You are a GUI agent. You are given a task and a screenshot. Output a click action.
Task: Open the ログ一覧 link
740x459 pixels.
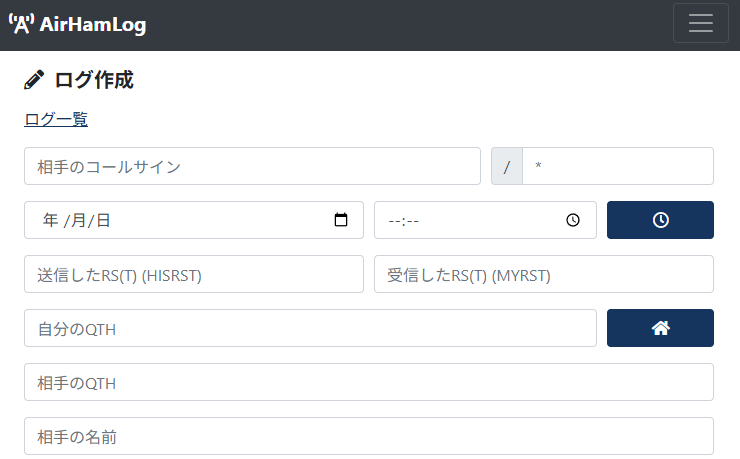(56, 119)
